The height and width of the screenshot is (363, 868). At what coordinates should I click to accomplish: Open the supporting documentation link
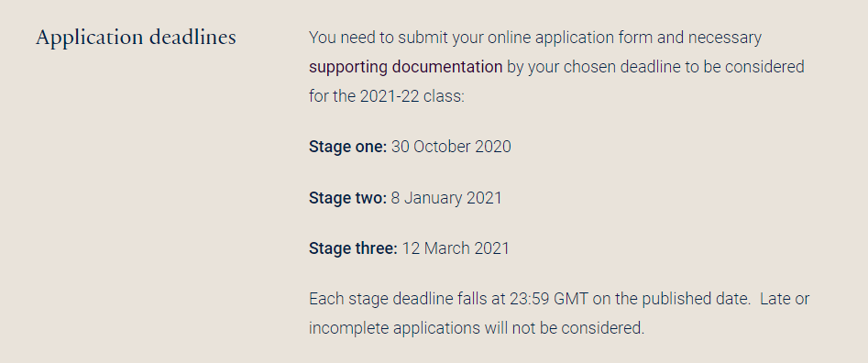(x=405, y=67)
